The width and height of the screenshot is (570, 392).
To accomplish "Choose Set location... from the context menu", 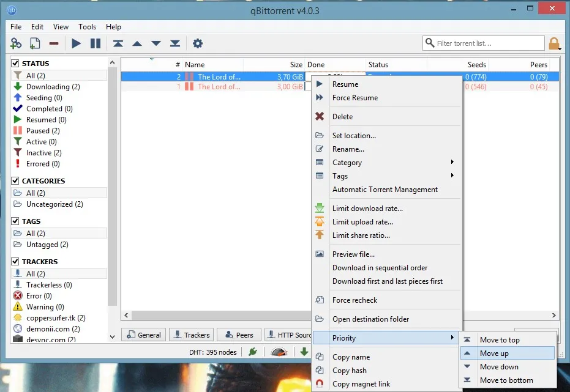I will point(387,135).
